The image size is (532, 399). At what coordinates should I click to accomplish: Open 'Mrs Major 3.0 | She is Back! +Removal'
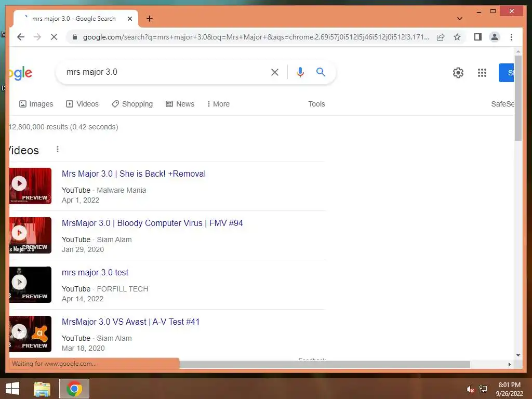coord(134,174)
